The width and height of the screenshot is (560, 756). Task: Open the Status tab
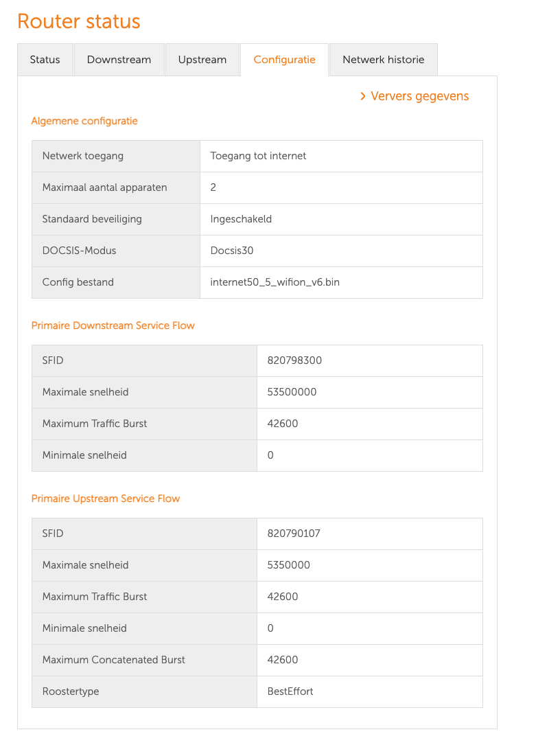[45, 60]
